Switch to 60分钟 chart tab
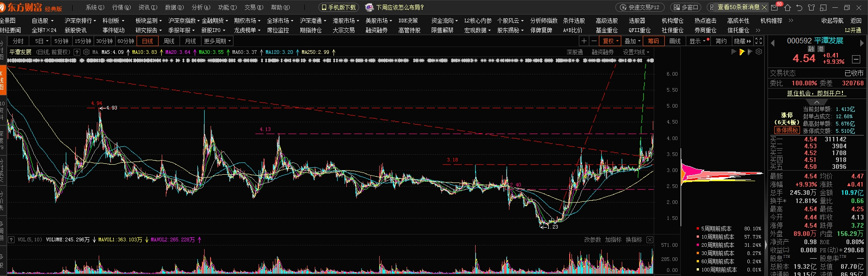This screenshot has width=868, height=276. (126, 41)
